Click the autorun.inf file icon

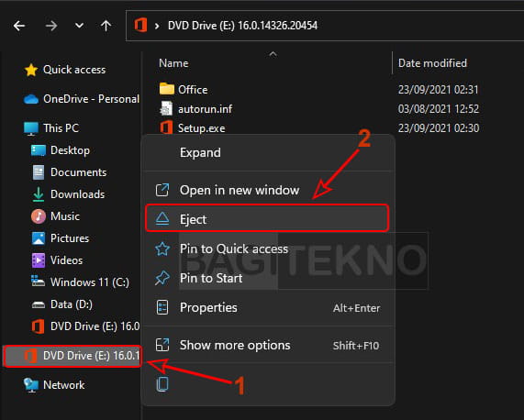pos(166,108)
